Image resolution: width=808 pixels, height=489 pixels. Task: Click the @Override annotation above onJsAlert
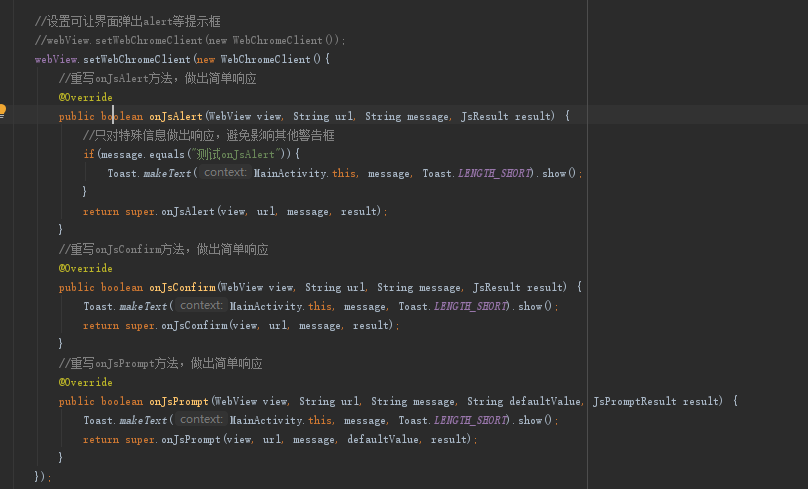(x=86, y=97)
